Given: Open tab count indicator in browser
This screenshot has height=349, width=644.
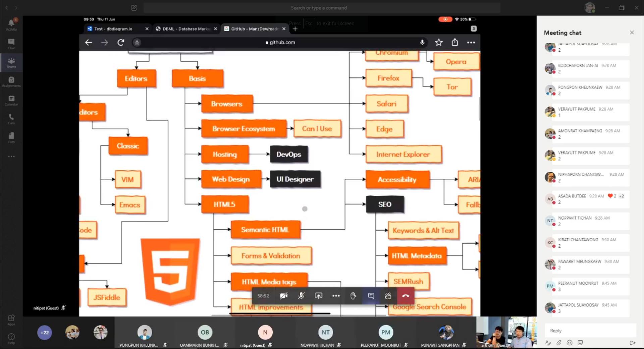Looking at the screenshot, I should coord(474,29).
